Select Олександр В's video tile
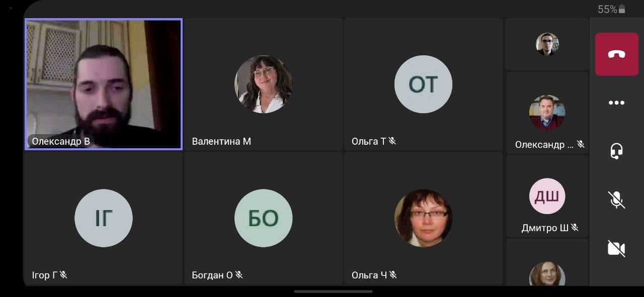The image size is (644, 297). [104, 84]
